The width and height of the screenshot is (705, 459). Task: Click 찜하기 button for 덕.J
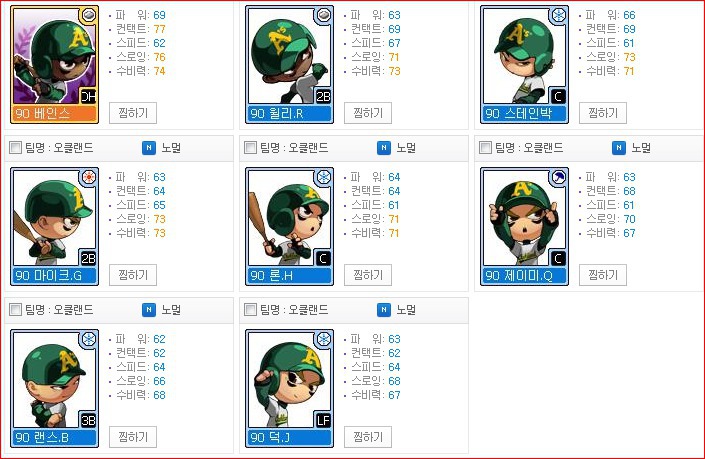[x=368, y=437]
